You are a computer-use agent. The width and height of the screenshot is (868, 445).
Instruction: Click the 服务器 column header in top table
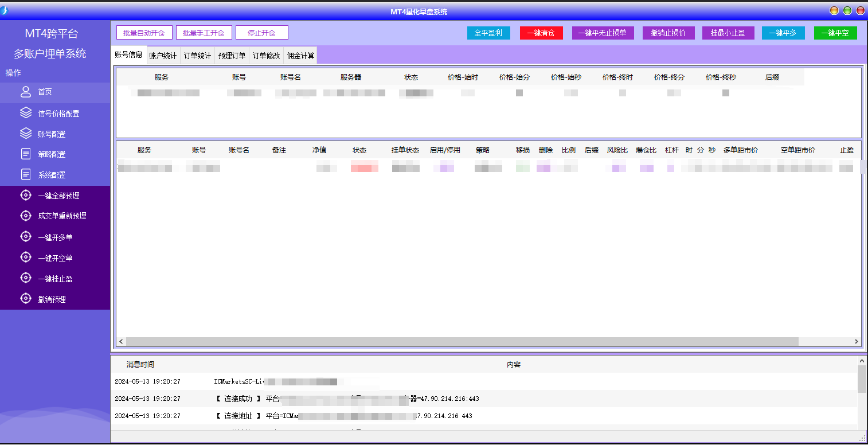point(350,77)
